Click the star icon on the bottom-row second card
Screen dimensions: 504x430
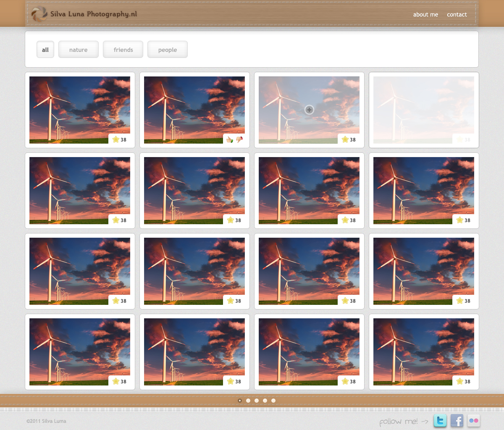coord(231,381)
